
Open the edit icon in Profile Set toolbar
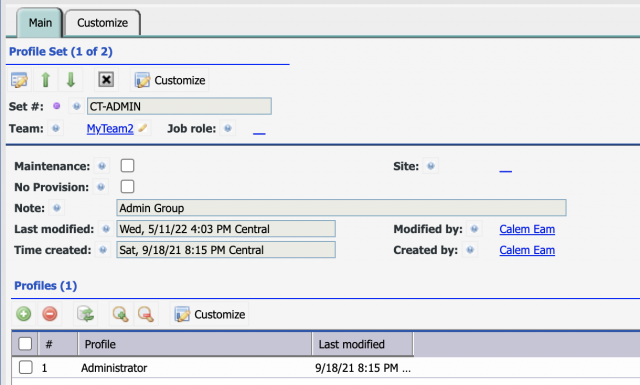click(19, 80)
